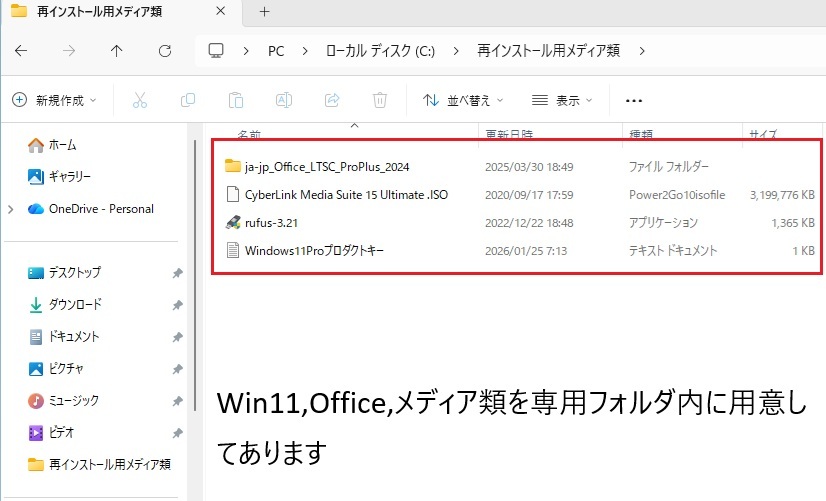826x501 pixels.
Task: Select ローカル ディスク (C:) in breadcrumb
Action: (380, 51)
